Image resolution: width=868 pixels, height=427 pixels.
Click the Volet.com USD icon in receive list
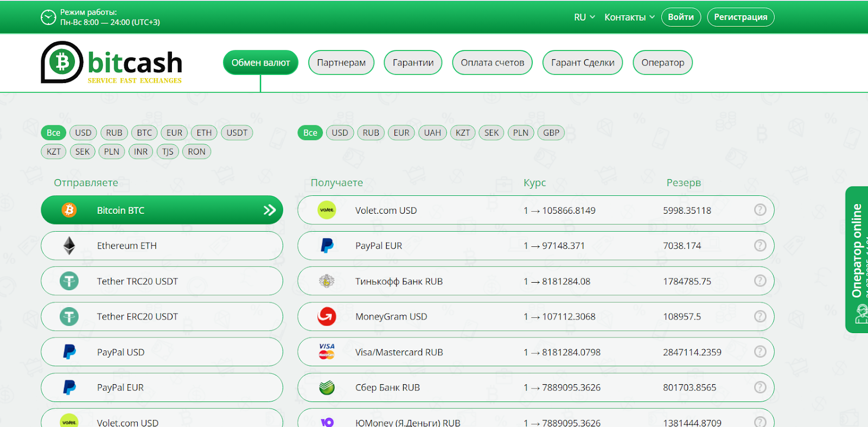(x=327, y=210)
